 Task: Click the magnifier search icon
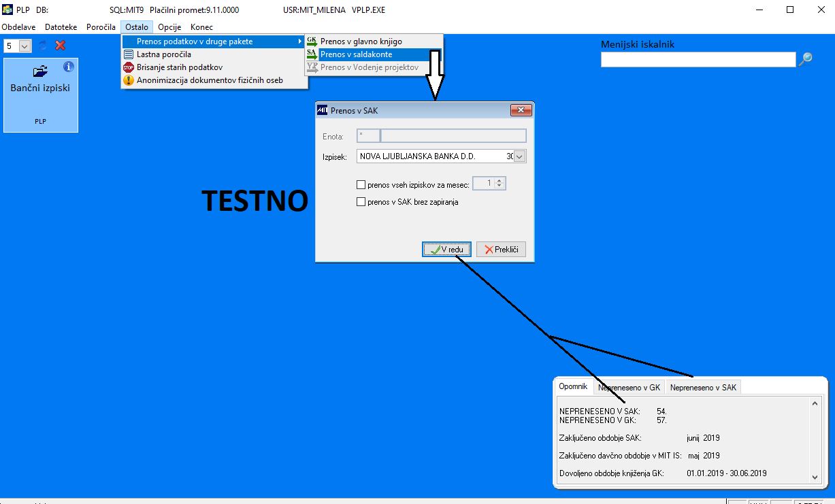point(805,59)
